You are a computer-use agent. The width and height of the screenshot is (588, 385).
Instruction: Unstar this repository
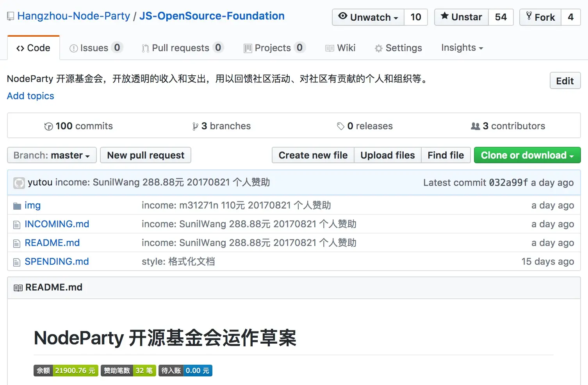(x=461, y=17)
